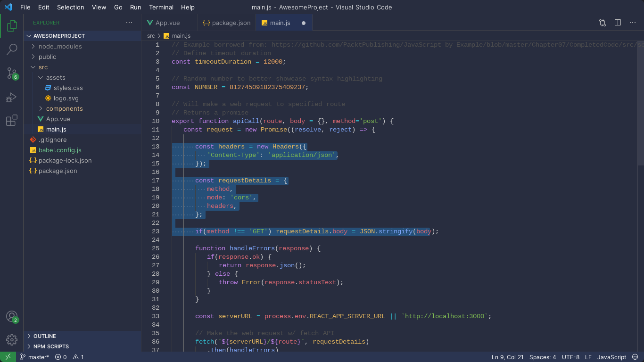Expand the public folder

(x=83, y=57)
